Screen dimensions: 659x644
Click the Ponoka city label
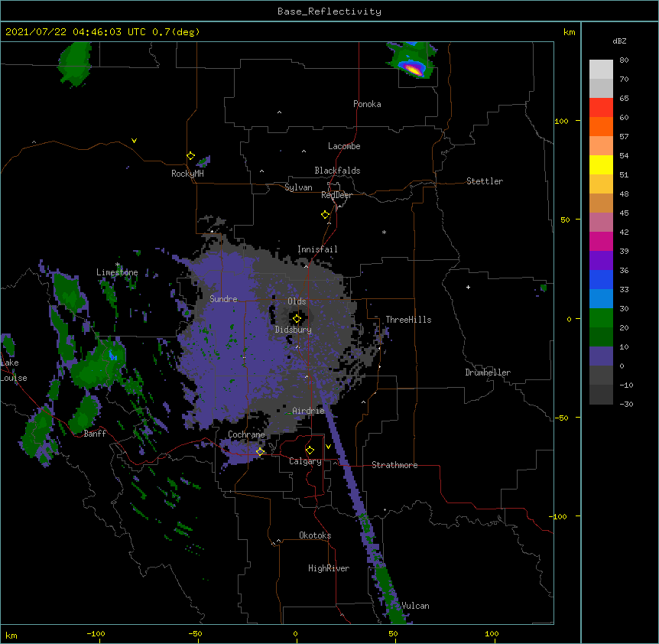click(x=367, y=104)
